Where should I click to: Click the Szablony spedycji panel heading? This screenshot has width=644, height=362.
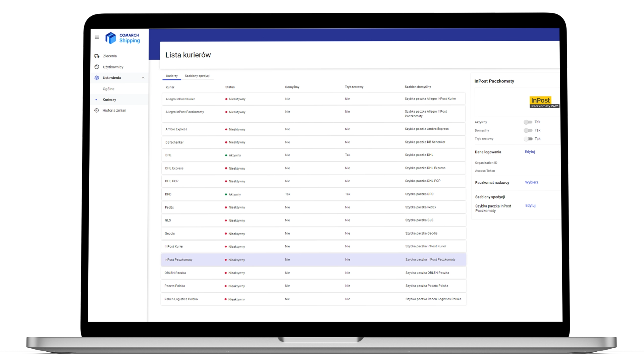click(x=490, y=197)
